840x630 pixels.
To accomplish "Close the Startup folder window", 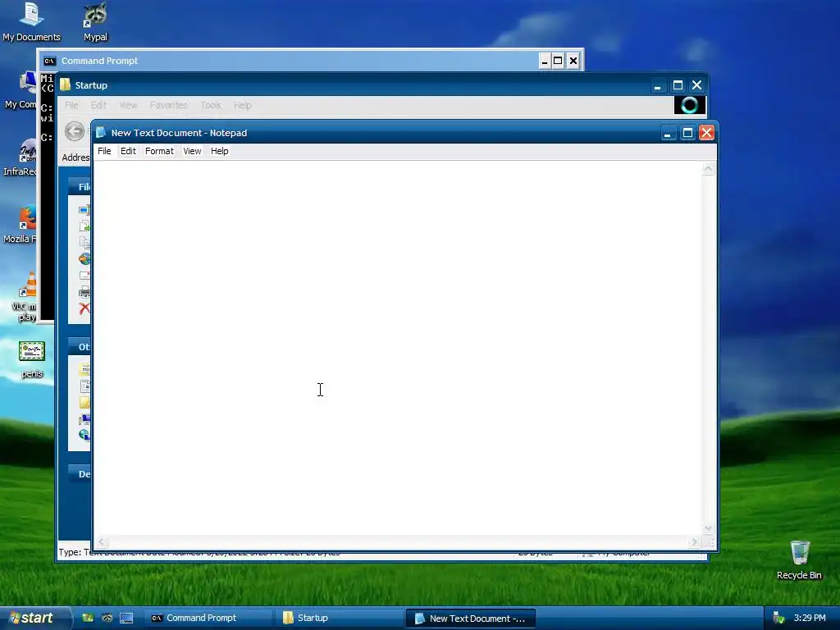I will (x=697, y=85).
